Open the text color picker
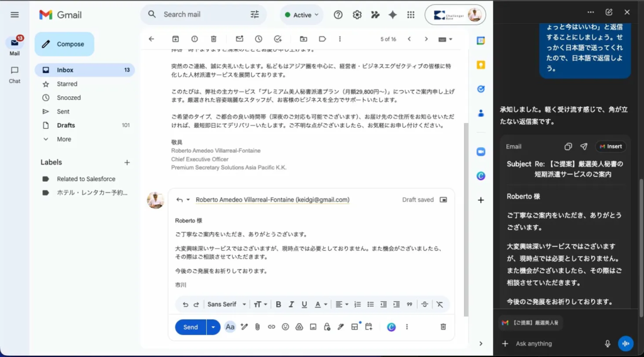The width and height of the screenshot is (644, 357). 321,304
